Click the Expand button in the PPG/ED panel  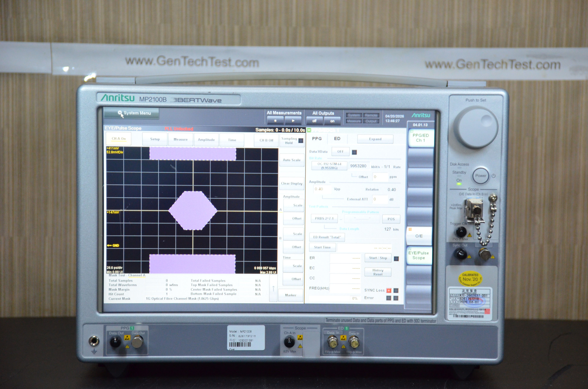pos(375,139)
